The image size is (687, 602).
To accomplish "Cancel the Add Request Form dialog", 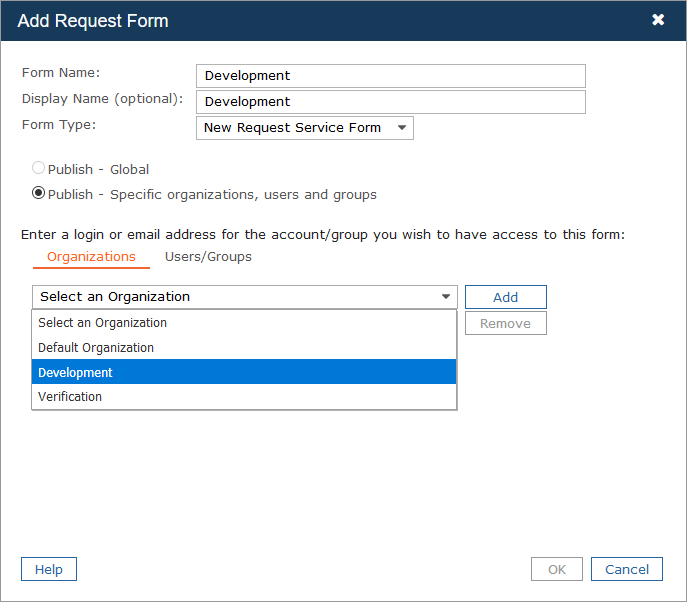I will click(627, 569).
